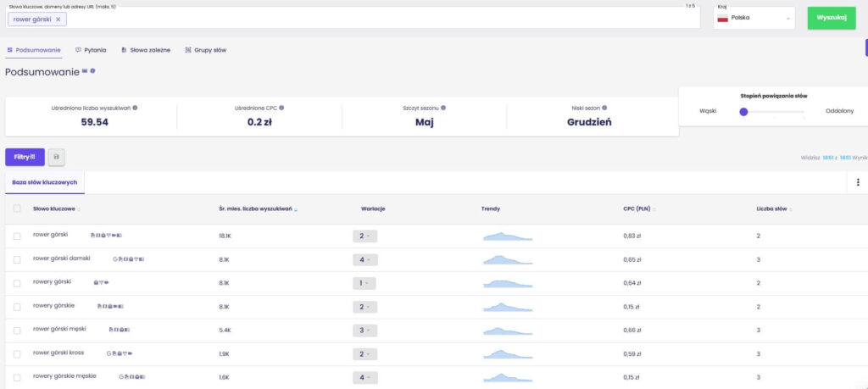
Task: Click the save icon next to Filtry
Action: coord(56,157)
